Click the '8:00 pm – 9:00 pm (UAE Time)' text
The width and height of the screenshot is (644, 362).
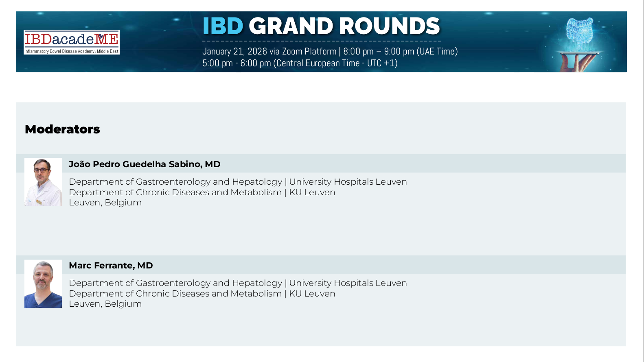[x=400, y=52]
